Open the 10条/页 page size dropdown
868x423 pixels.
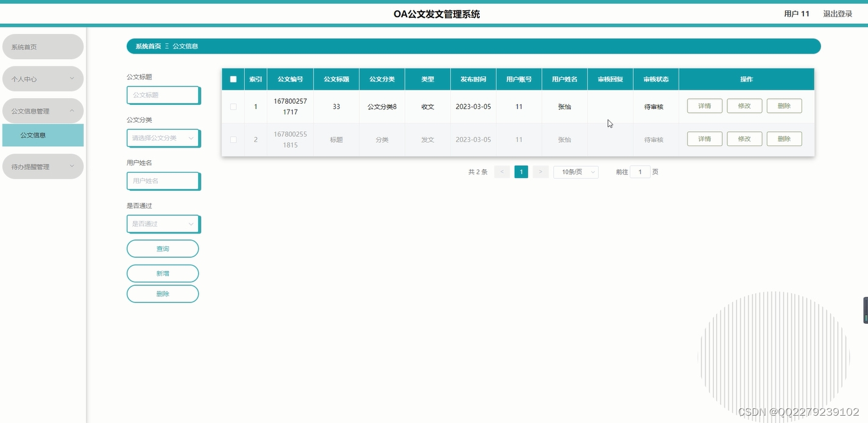click(x=575, y=171)
